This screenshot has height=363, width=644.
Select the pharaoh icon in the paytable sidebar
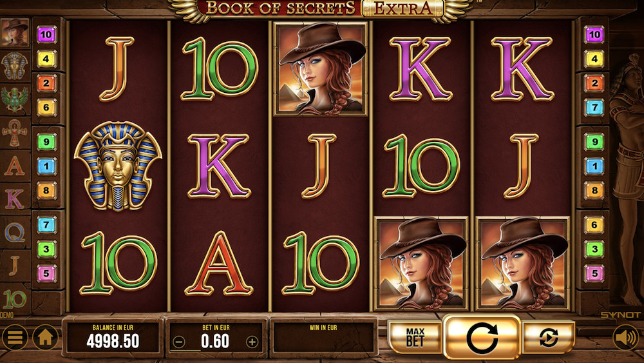coord(15,66)
